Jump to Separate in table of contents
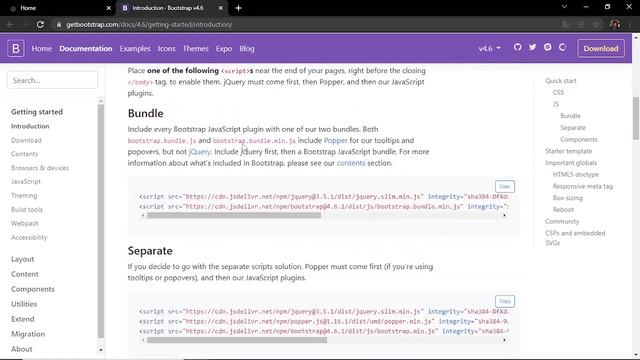 (573, 128)
